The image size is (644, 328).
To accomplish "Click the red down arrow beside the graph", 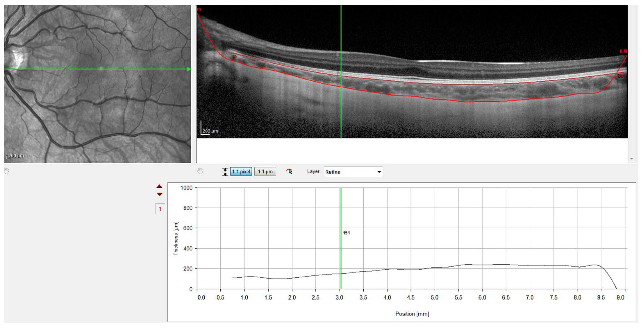I will pos(160,194).
